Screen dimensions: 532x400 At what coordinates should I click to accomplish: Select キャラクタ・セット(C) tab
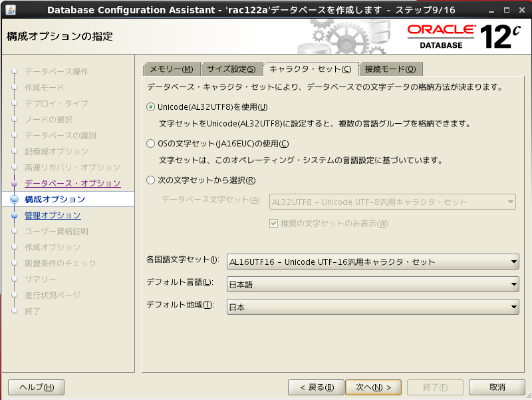point(311,69)
